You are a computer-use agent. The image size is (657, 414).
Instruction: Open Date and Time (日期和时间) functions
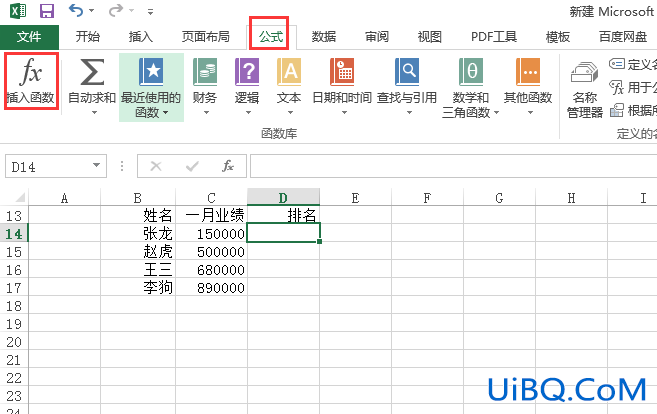342,72
